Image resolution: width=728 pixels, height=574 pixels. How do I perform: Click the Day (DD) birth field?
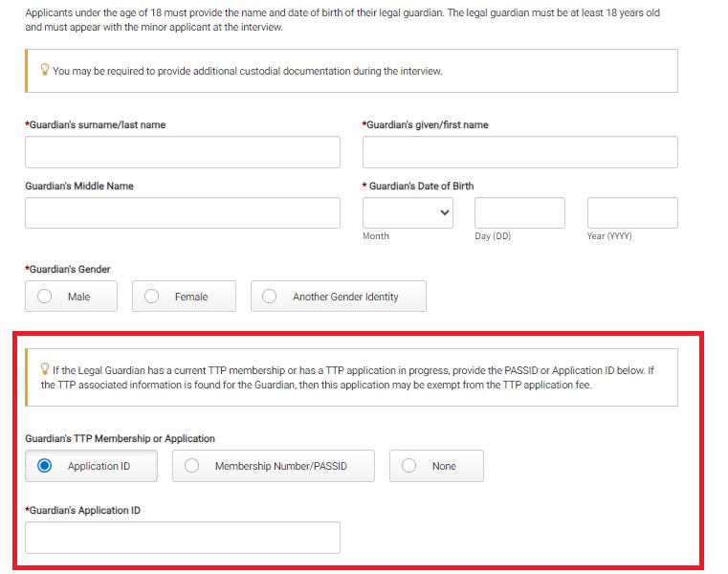tap(519, 212)
